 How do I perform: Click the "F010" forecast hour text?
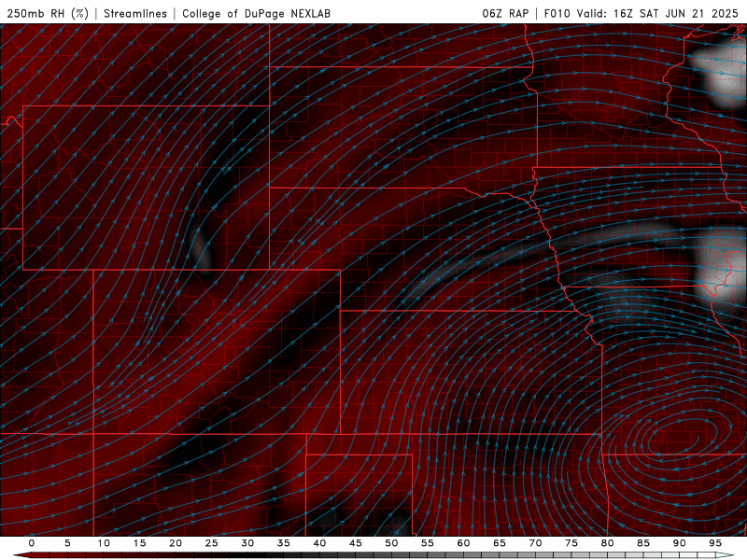557,13
